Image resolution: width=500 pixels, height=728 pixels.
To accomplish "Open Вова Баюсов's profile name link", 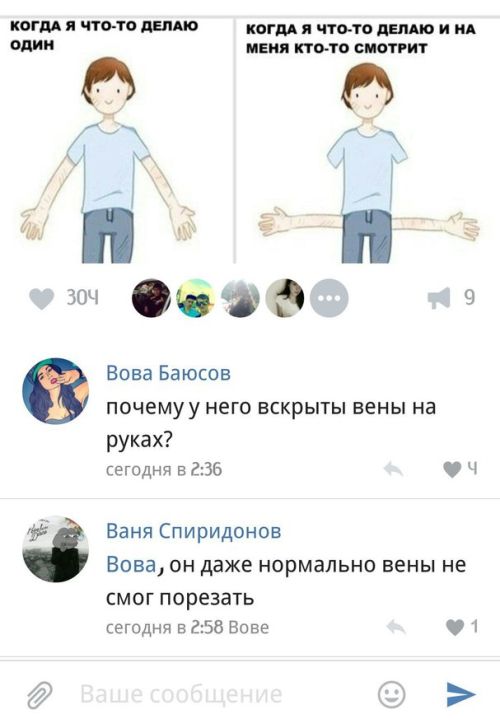I will click(x=169, y=373).
